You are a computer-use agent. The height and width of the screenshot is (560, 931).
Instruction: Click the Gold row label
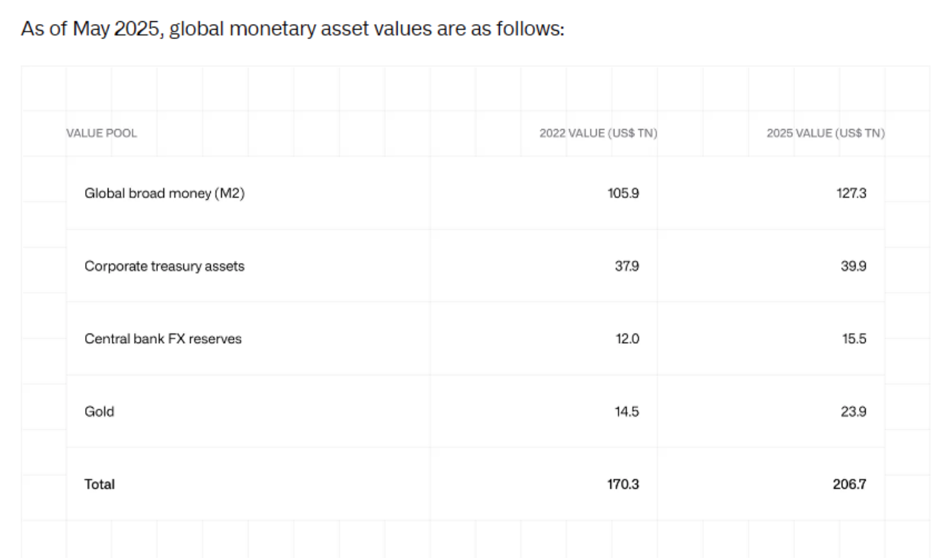click(99, 412)
